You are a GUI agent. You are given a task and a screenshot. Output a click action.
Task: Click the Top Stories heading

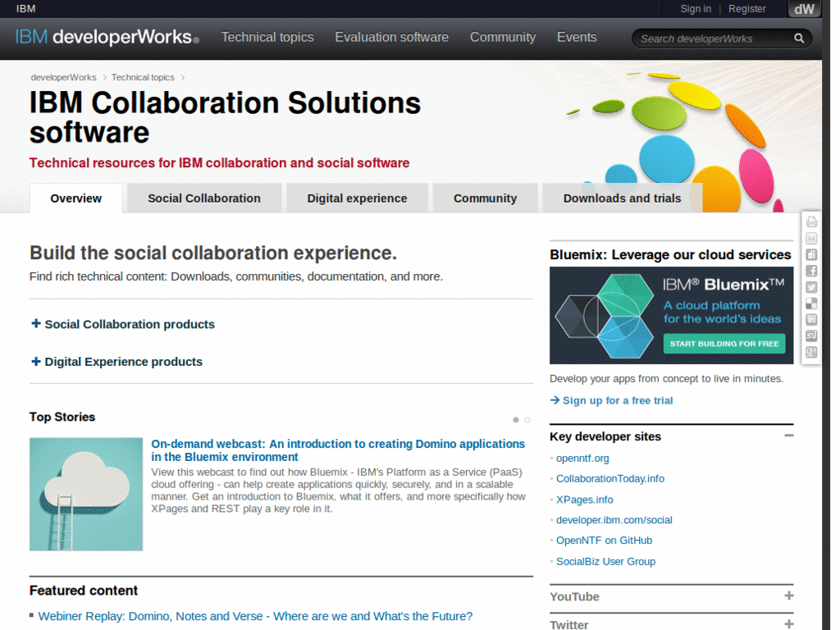click(62, 417)
